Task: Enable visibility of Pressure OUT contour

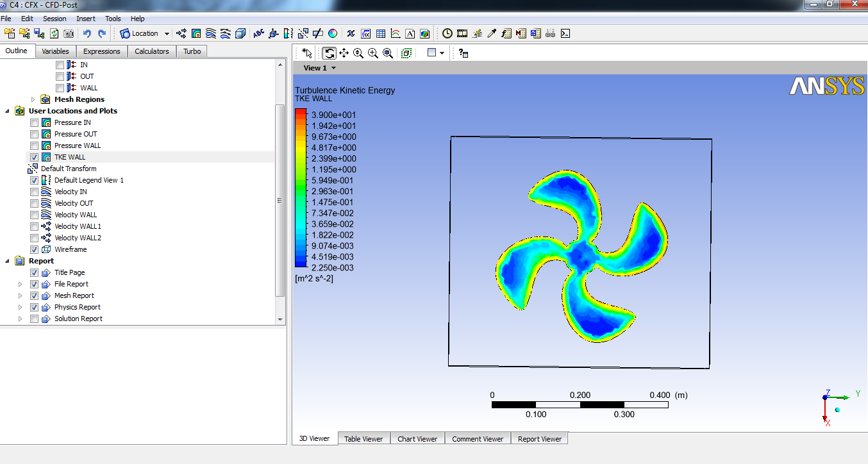Action: pos(35,134)
